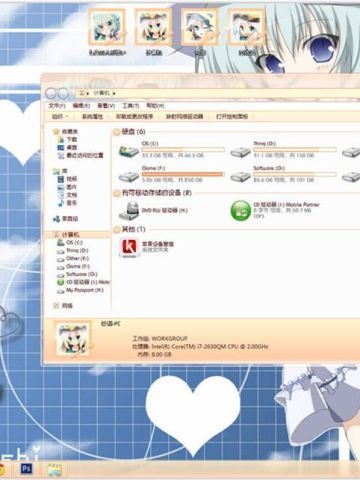Image resolution: width=360 pixels, height=480 pixels.
Task: Select the Thing (D:) drive icon in the main pane
Action: pos(240,152)
